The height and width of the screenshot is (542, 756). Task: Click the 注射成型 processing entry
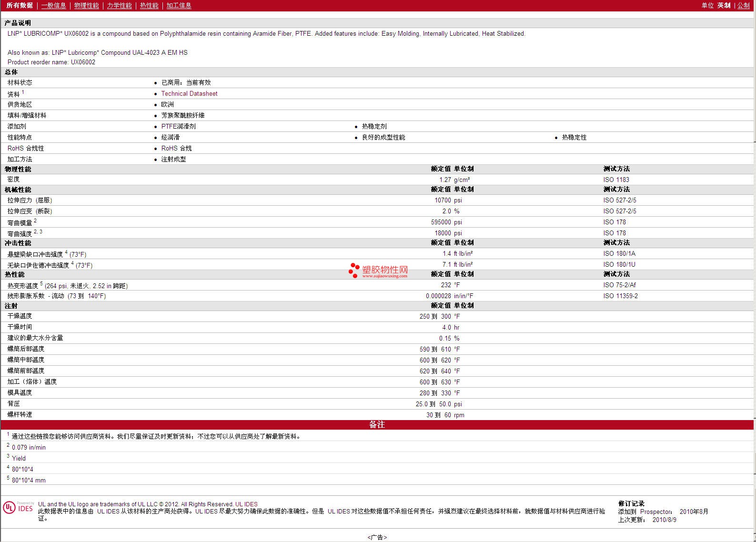pyautogui.click(x=173, y=159)
